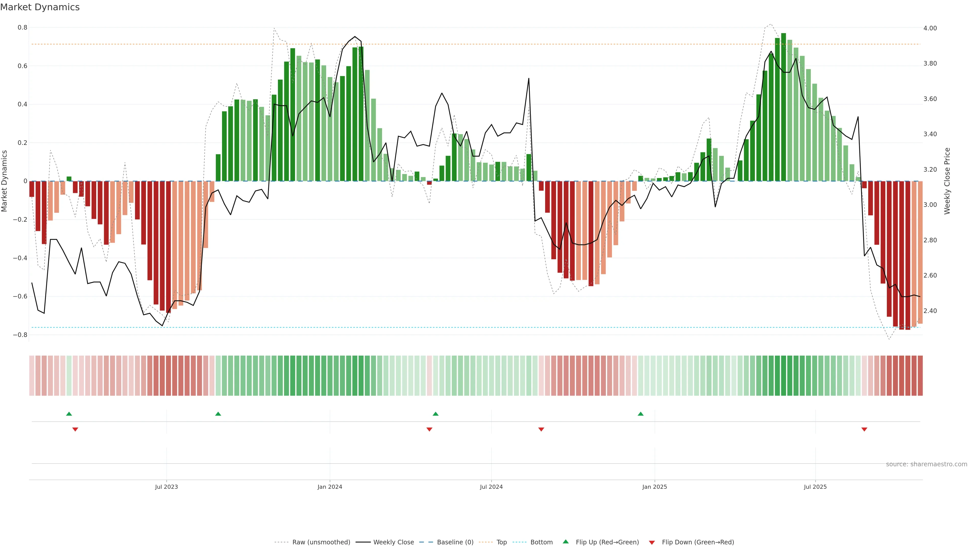Hide the Top threshold line via the legend
Viewport: 980px width, 551px height.
click(x=501, y=542)
